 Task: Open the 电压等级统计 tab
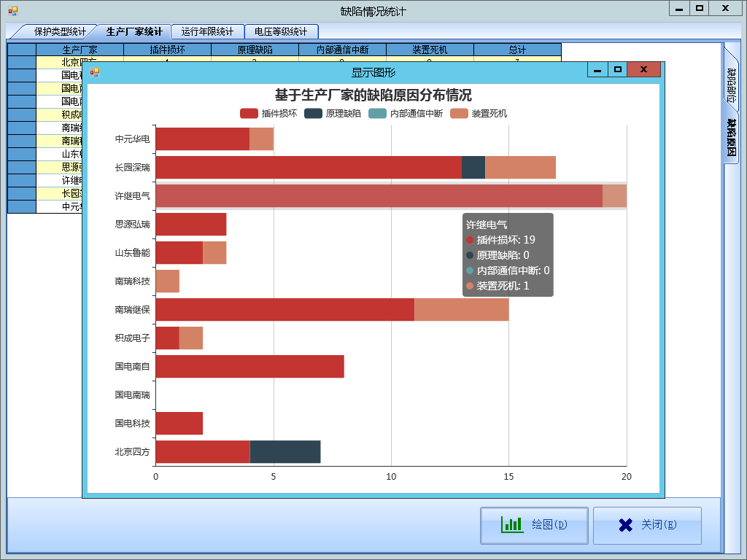pos(282,31)
